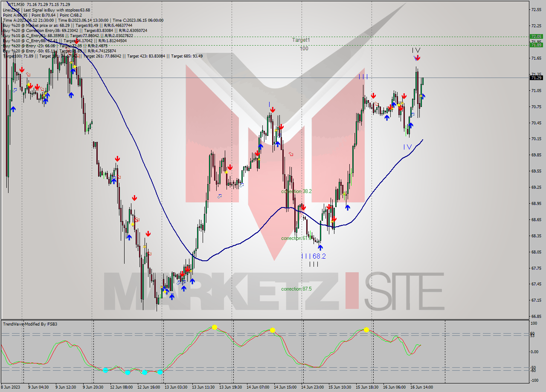Click the black 'IV' wave label near 71.65
Image resolution: width=546 pixels, height=392 pixels.
pyautogui.click(x=416, y=50)
